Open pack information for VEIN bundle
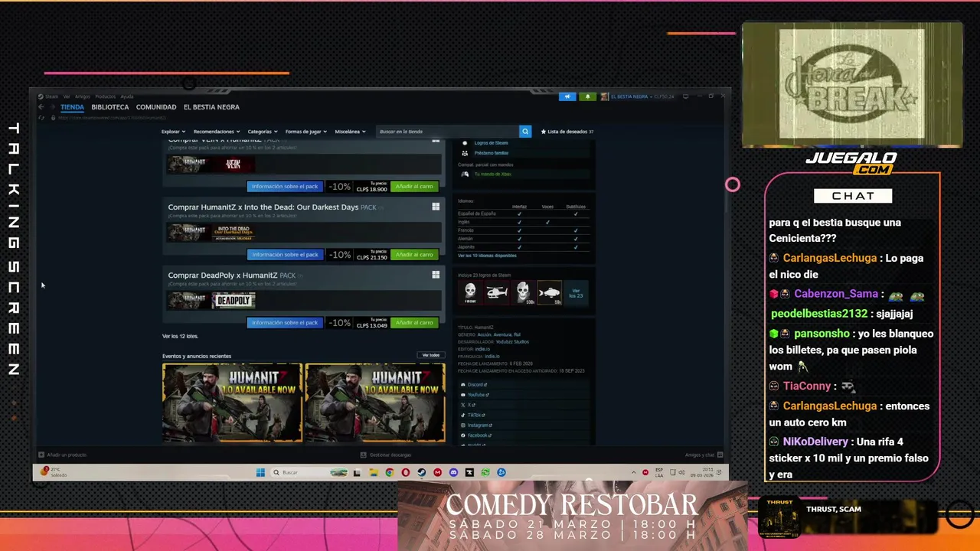980x551 pixels. pyautogui.click(x=285, y=187)
